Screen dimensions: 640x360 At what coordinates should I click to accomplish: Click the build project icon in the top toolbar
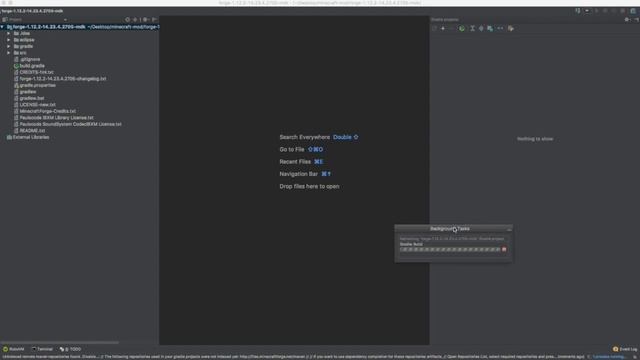(578, 11)
